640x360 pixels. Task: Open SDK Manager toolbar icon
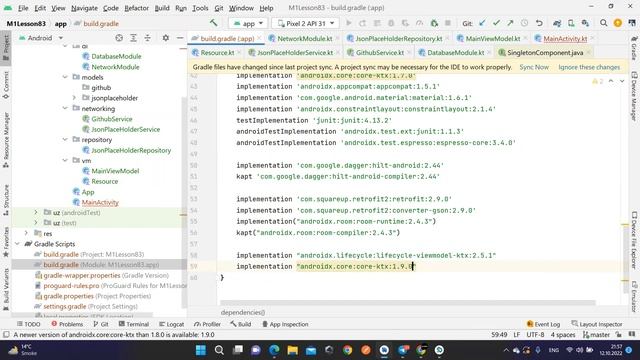click(x=585, y=23)
